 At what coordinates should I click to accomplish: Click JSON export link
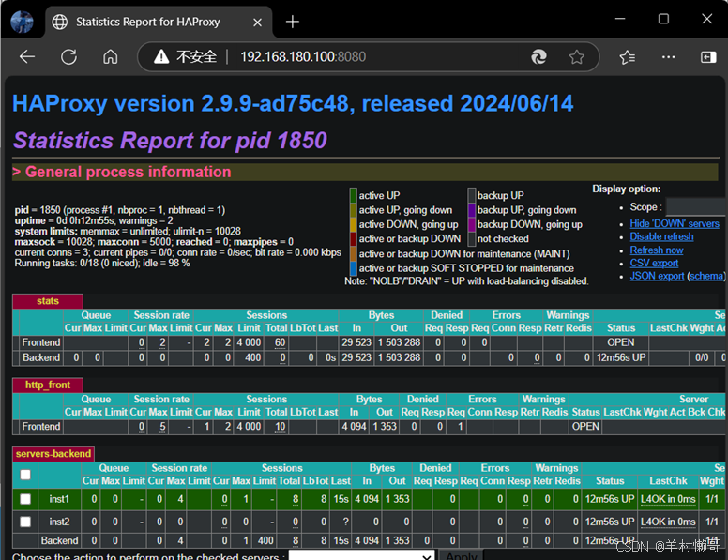click(x=657, y=276)
